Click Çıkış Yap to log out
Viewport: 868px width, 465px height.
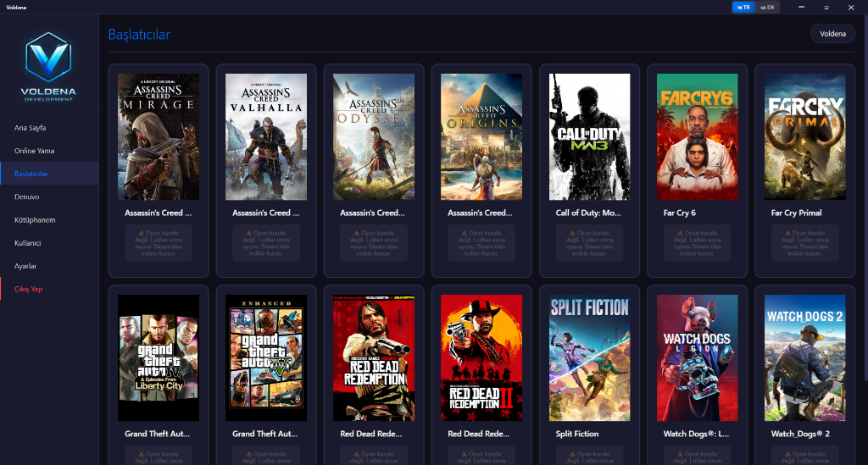[x=29, y=290]
